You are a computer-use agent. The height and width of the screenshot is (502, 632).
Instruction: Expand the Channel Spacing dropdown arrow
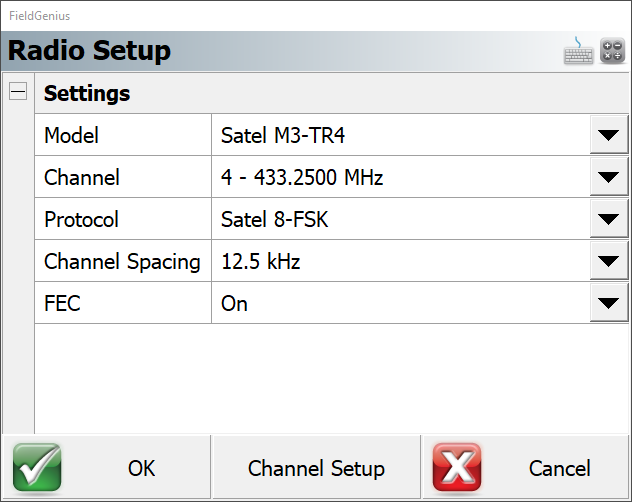coord(608,262)
